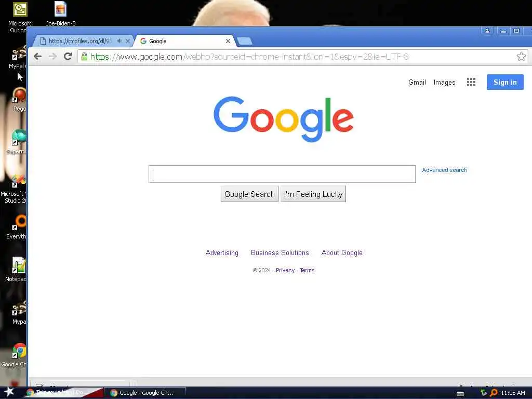Open the Advertising link
Image resolution: width=532 pixels, height=399 pixels.
[222, 253]
